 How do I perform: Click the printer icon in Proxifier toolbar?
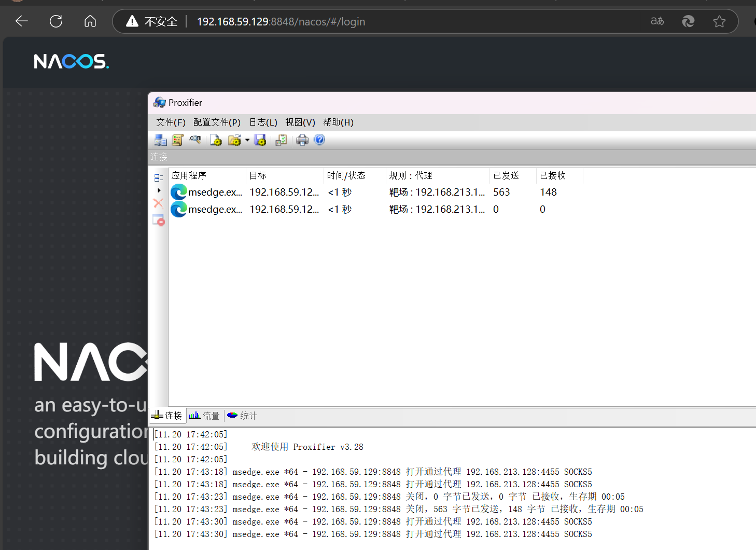pos(302,140)
